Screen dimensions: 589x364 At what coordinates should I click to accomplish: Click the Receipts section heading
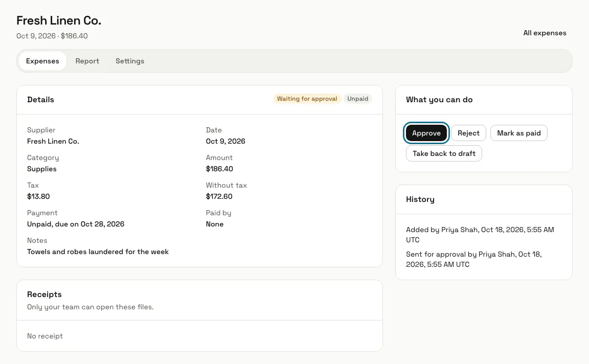click(x=44, y=294)
